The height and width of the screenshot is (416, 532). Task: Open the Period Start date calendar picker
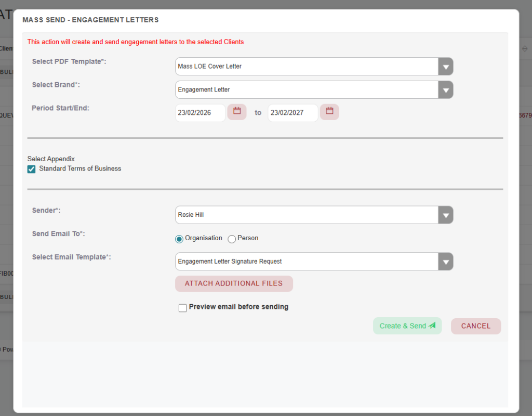pyautogui.click(x=237, y=112)
